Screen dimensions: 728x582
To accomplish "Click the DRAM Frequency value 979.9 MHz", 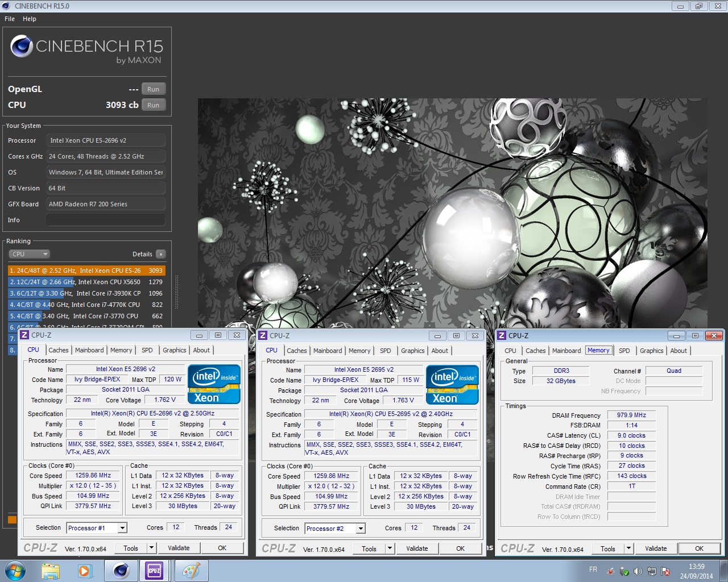I will [x=631, y=415].
